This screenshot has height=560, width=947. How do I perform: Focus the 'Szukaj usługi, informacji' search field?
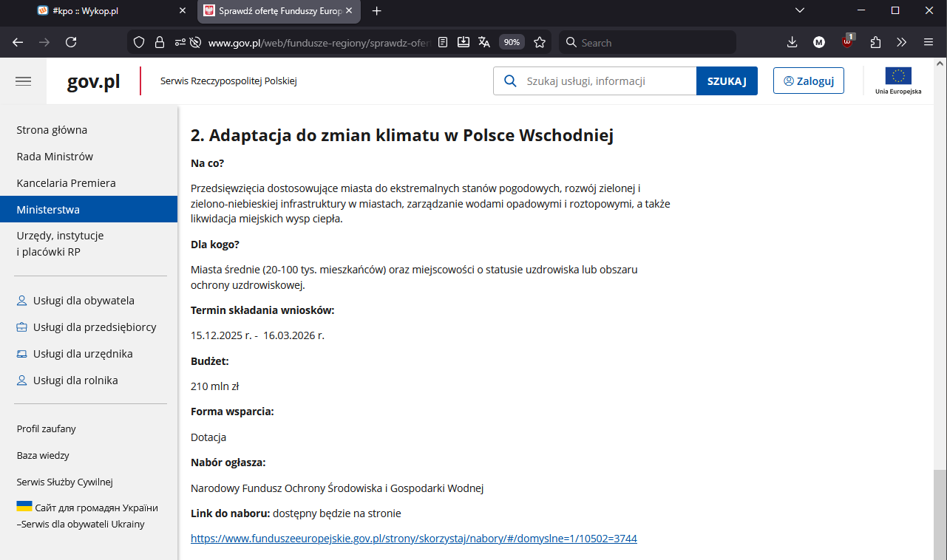point(606,81)
